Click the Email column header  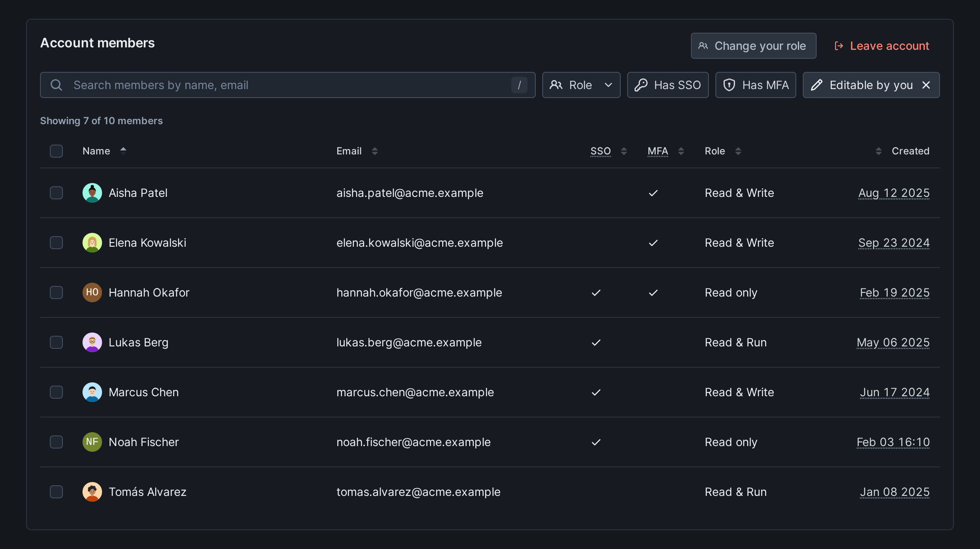click(x=349, y=151)
